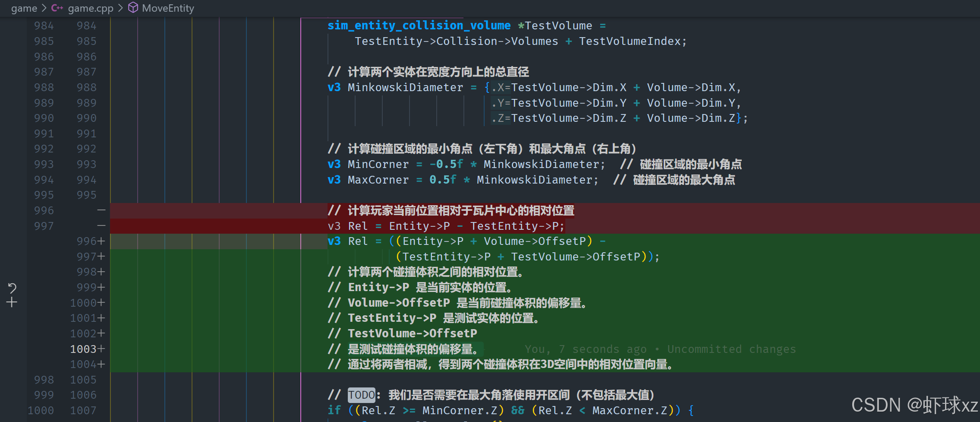Expand the chevron after 'game' breadcrumb
This screenshot has width=980, height=422.
point(44,8)
